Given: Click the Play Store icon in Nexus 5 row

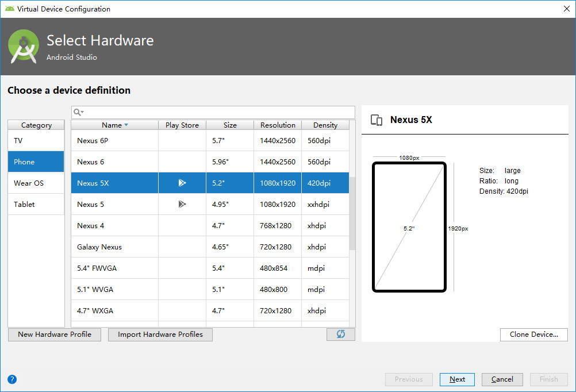Looking at the screenshot, I should coord(182,204).
